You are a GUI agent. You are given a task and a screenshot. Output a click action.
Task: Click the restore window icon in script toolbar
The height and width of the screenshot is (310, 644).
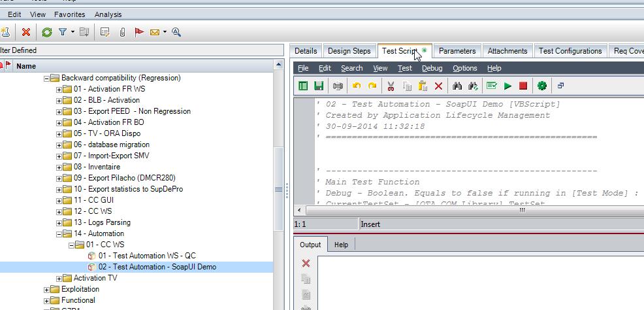click(x=560, y=86)
